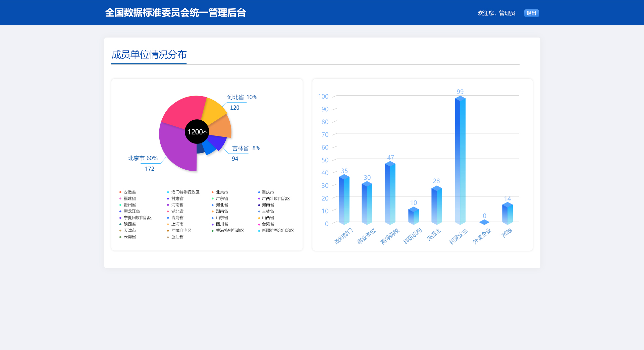Click the 政府部门 bar showing 35
This screenshot has height=350, width=644.
pyautogui.click(x=344, y=200)
